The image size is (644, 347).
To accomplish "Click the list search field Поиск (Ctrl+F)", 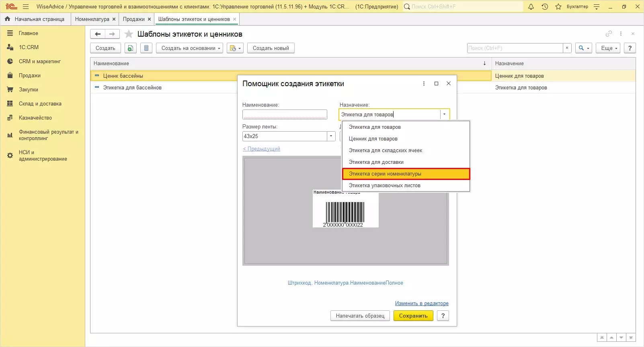I will pyautogui.click(x=515, y=48).
